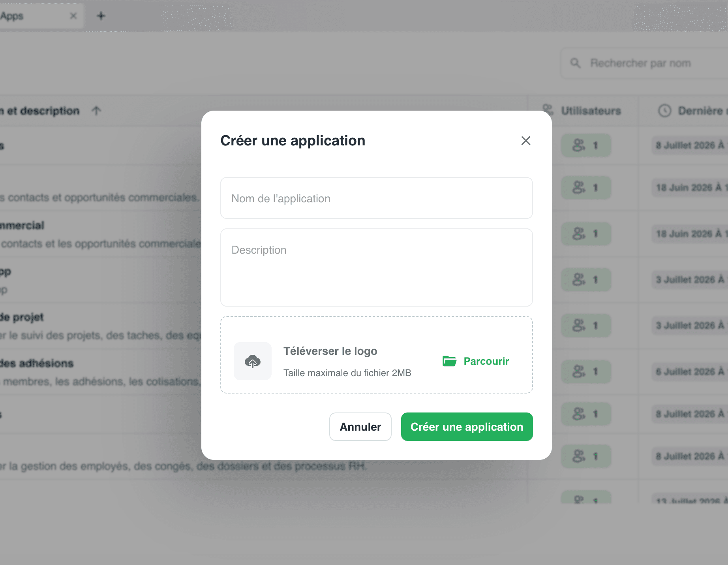728x565 pixels.
Task: Sort by name using the up arrow
Action: pyautogui.click(x=96, y=111)
